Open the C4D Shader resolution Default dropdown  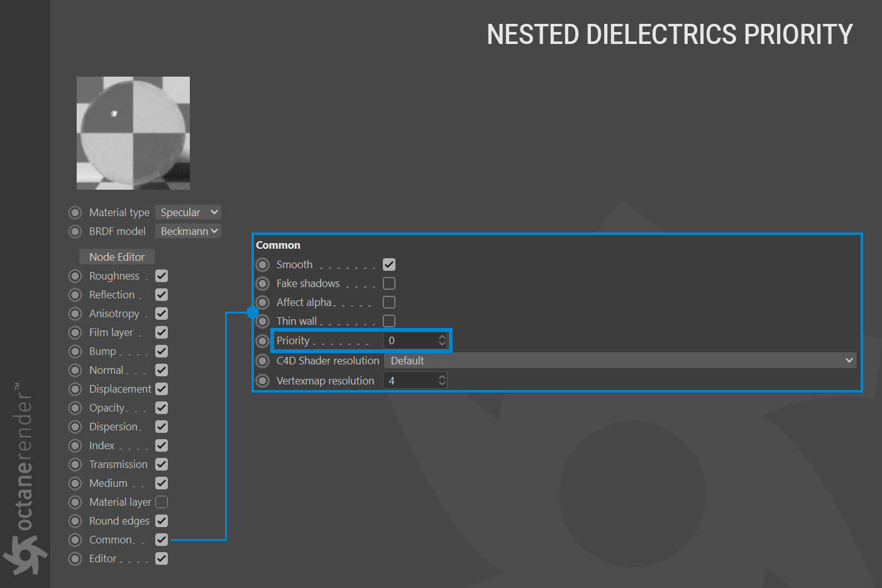click(620, 361)
